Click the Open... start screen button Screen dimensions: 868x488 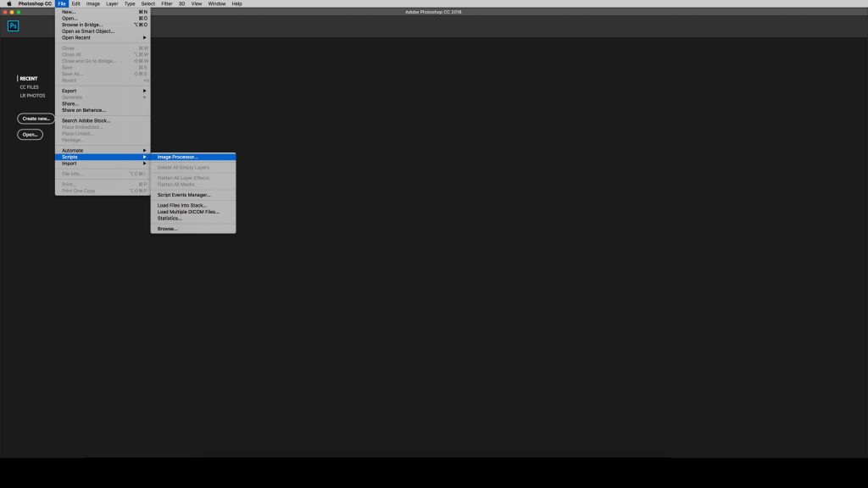[x=30, y=135]
